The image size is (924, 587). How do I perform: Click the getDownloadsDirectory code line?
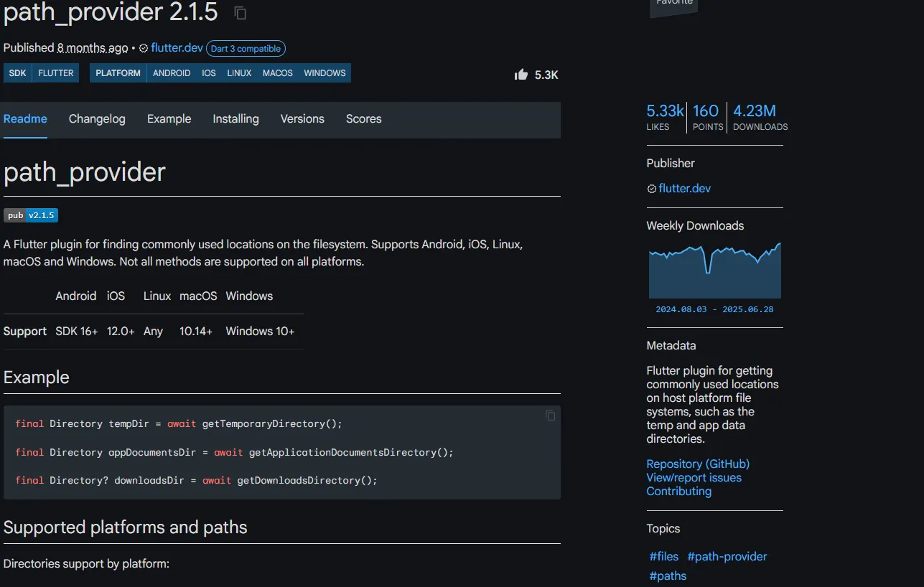pos(196,481)
